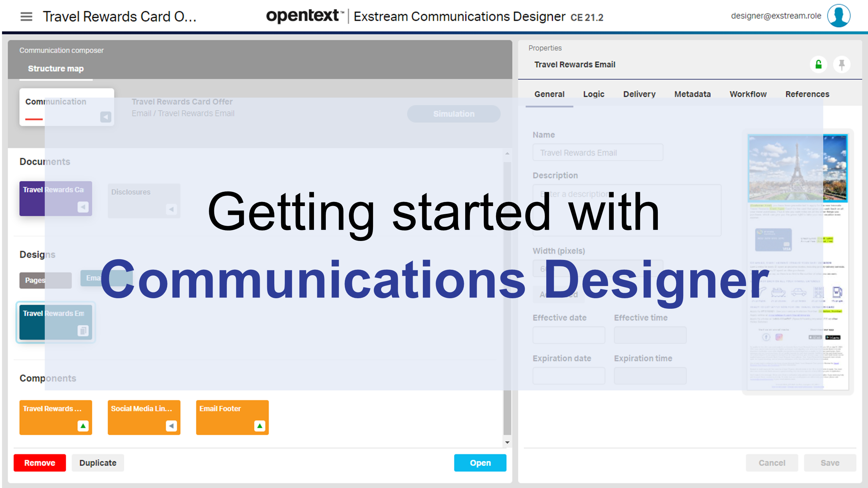868x488 pixels.
Task: Select the References tab
Action: pyautogui.click(x=807, y=94)
